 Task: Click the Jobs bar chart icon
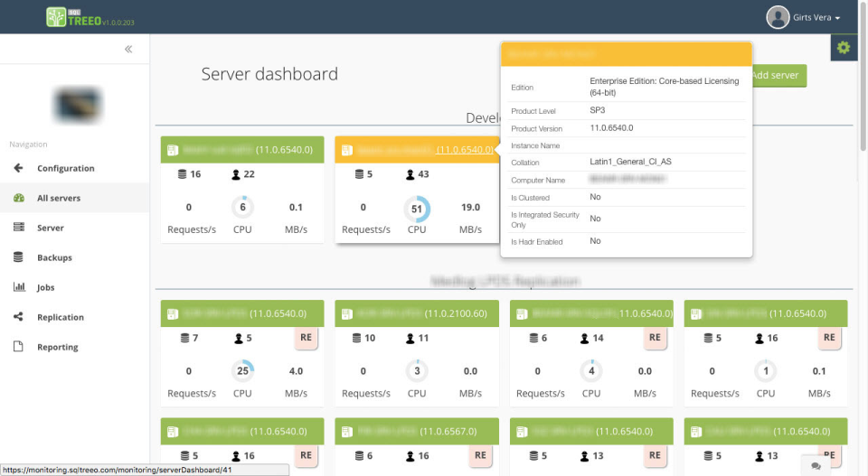[x=19, y=286]
